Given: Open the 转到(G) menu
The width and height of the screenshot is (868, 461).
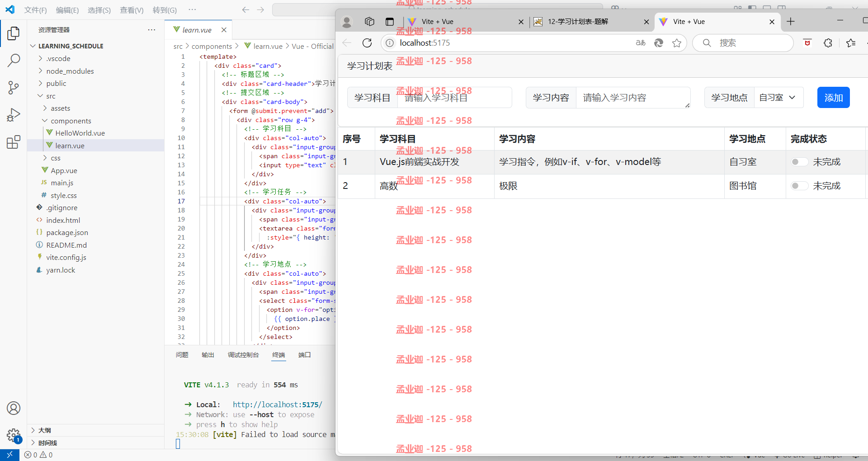Looking at the screenshot, I should (x=165, y=10).
